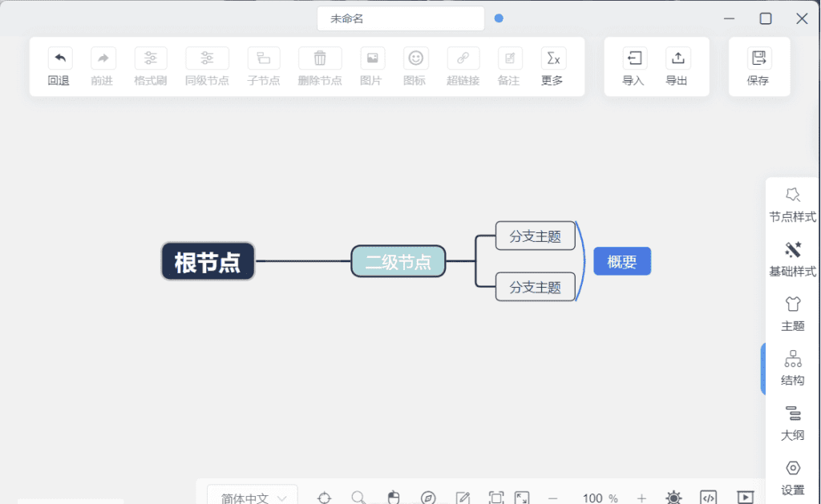Start presentation mode play icon

745,498
